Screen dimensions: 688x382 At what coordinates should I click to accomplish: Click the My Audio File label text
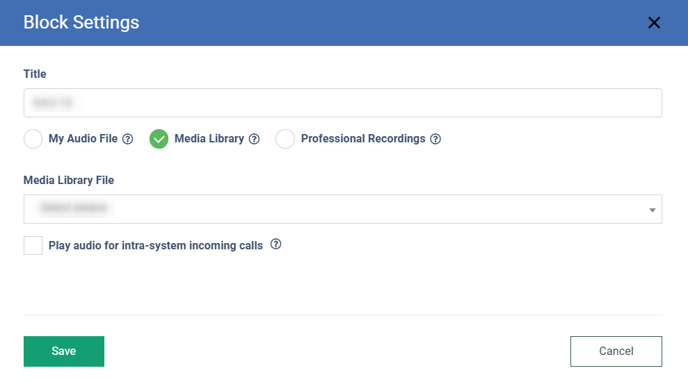click(x=83, y=139)
